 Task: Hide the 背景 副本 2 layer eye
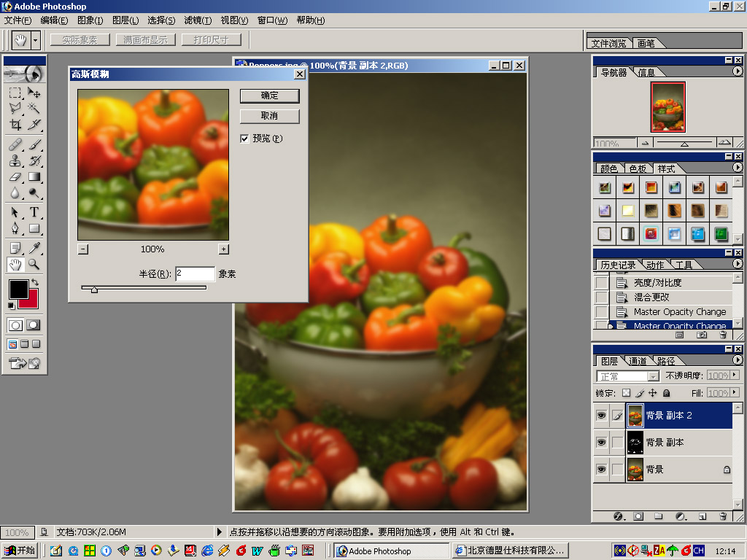601,416
